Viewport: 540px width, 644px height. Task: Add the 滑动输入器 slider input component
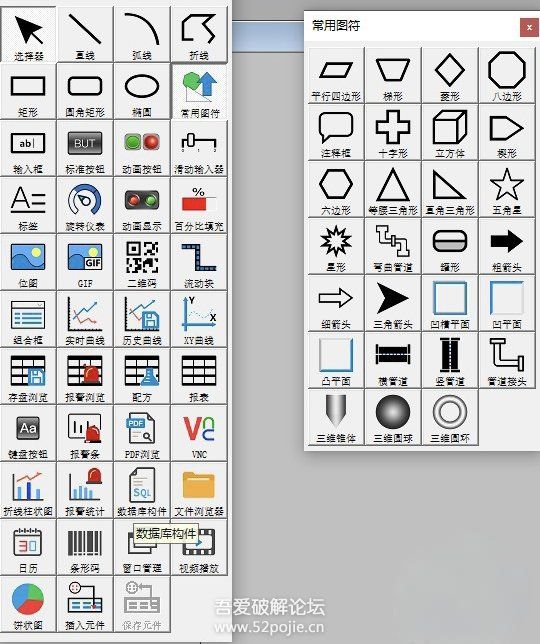click(x=199, y=148)
